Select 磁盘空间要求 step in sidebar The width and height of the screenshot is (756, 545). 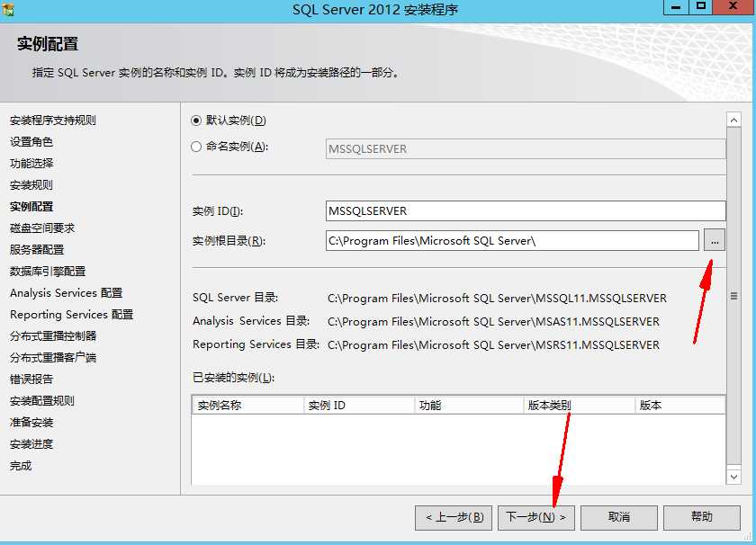42,228
